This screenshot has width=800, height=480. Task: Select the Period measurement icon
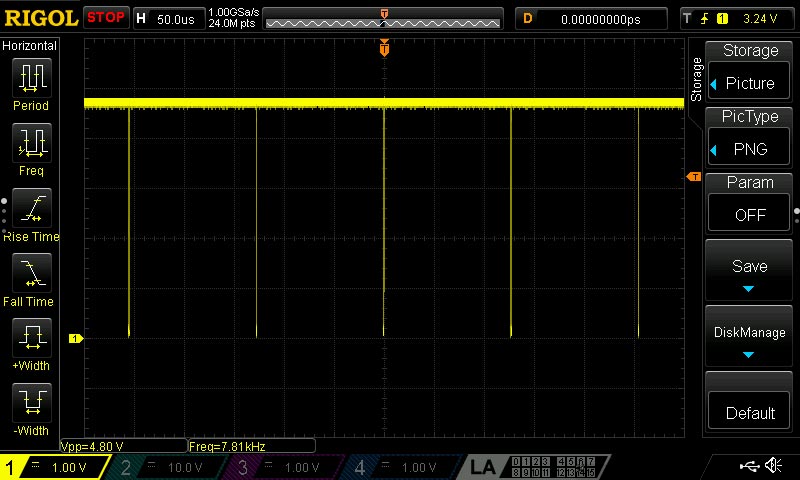[x=32, y=78]
